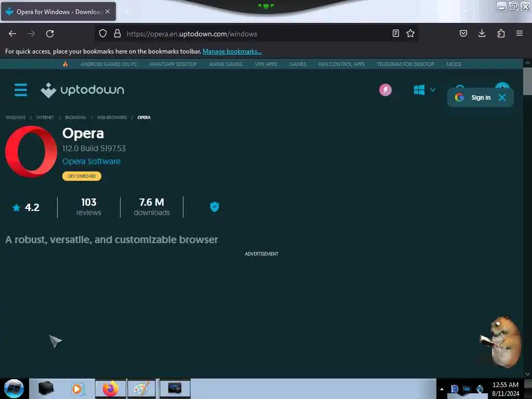Toggle reader view in the address bar
The height and width of the screenshot is (399, 532).
[x=395, y=33]
